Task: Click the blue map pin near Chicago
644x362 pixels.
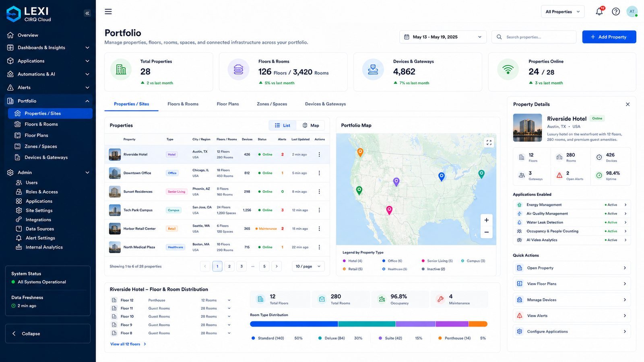Action: [442, 176]
